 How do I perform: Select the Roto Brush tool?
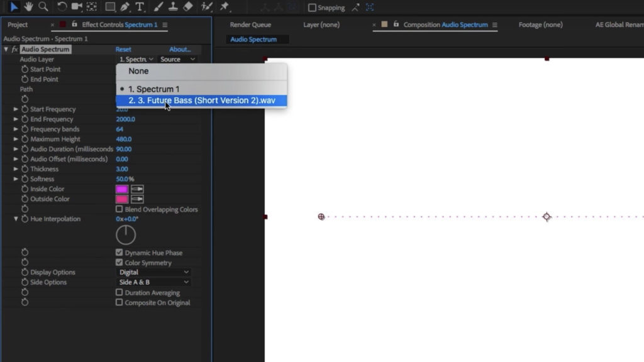click(x=206, y=6)
